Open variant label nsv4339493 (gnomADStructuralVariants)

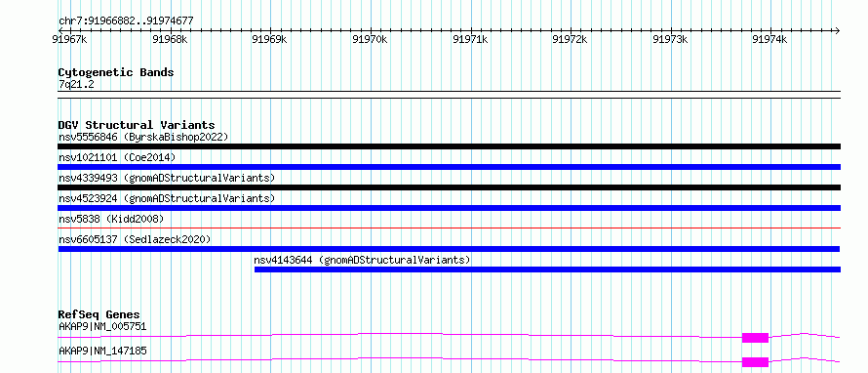[167, 178]
